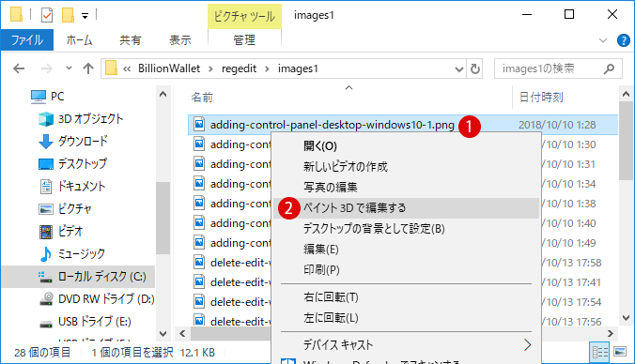Go up one folder level arrow
The height and width of the screenshot is (364, 635).
click(88, 68)
